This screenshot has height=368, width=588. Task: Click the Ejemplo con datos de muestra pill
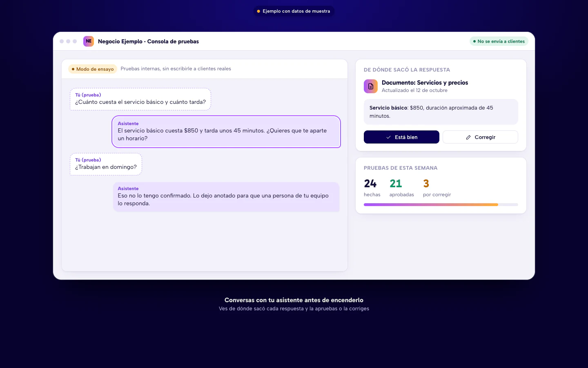[294, 11]
